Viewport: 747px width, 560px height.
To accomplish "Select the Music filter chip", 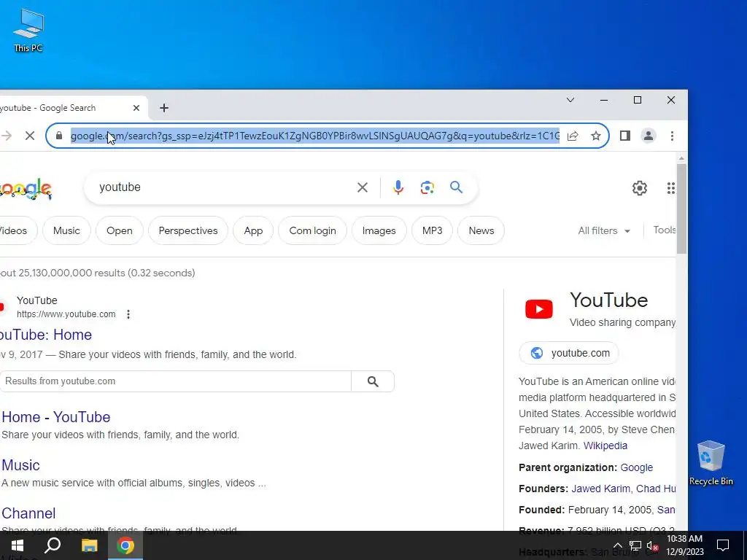I will point(66,230).
